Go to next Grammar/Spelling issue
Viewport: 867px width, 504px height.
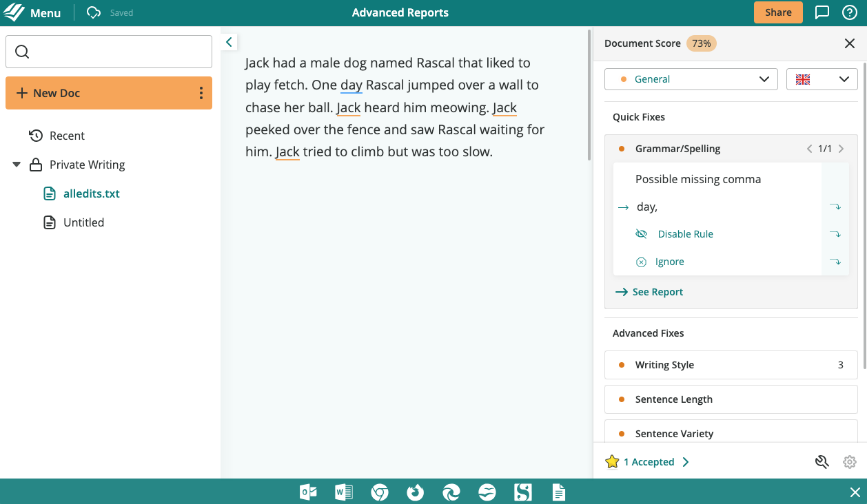click(841, 149)
